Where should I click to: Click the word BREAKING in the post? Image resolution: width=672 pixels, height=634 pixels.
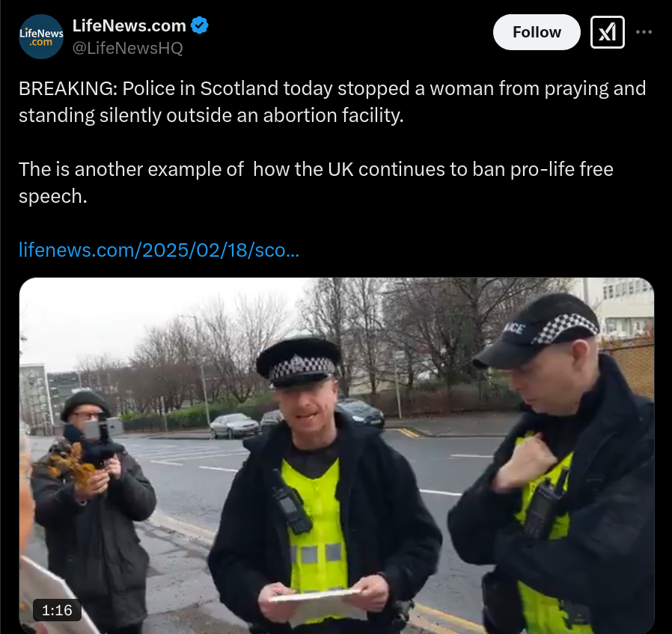point(67,89)
